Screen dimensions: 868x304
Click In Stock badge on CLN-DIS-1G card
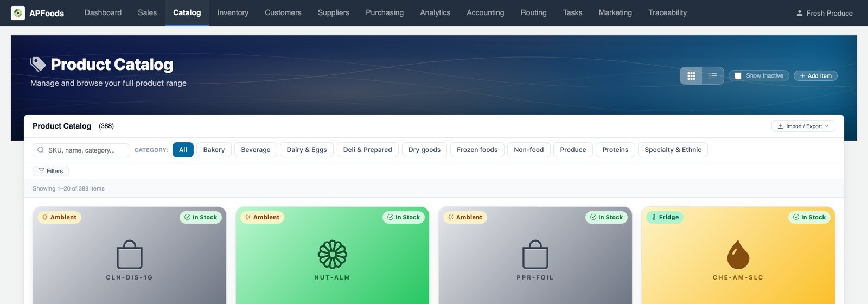tap(201, 217)
